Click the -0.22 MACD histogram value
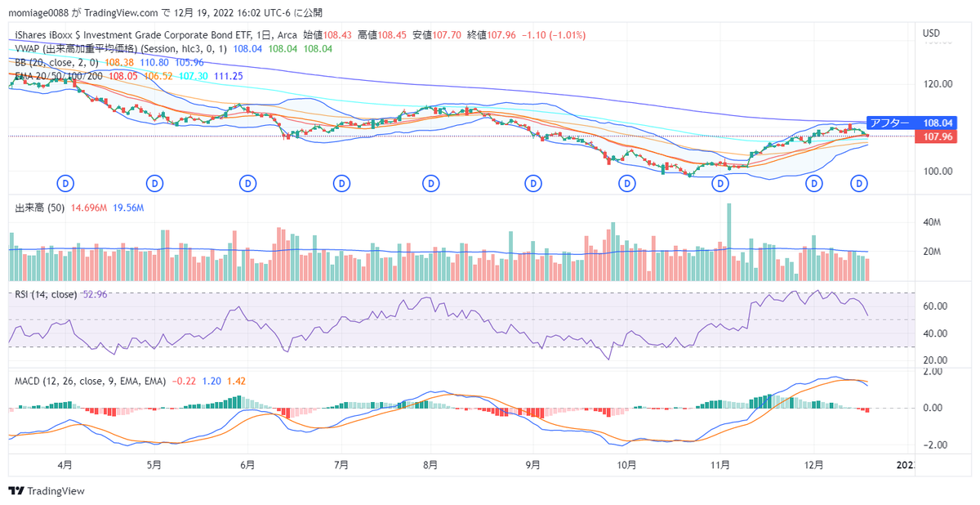The image size is (980, 505). click(x=184, y=381)
